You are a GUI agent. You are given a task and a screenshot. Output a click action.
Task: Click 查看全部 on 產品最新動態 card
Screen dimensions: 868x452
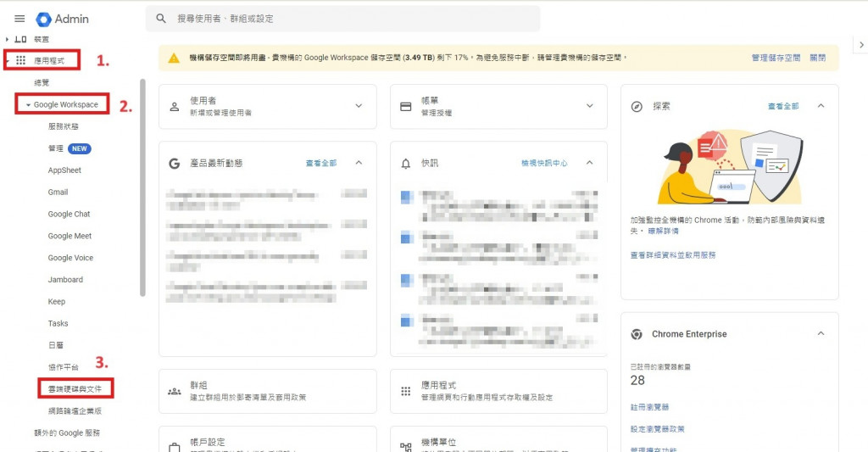point(321,163)
